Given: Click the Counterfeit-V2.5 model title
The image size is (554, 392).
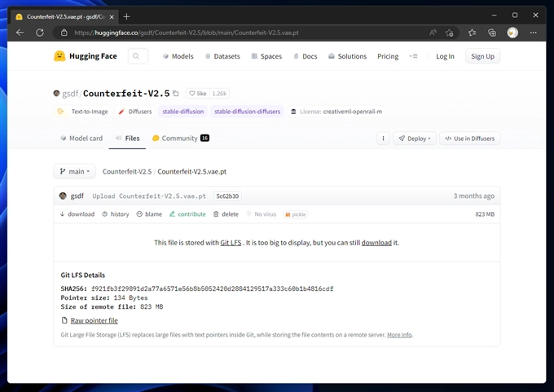Looking at the screenshot, I should point(126,94).
